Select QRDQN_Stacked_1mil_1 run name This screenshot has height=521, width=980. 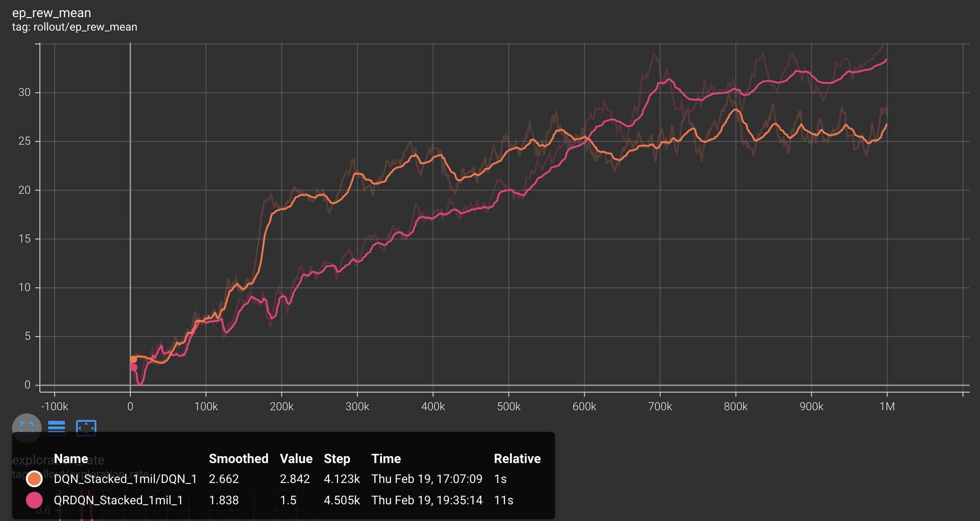118,500
